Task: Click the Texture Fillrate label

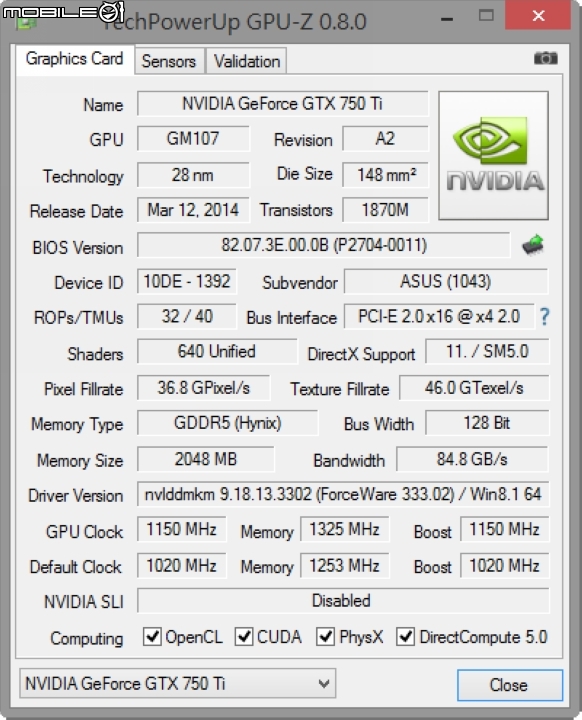Action: pos(339,389)
